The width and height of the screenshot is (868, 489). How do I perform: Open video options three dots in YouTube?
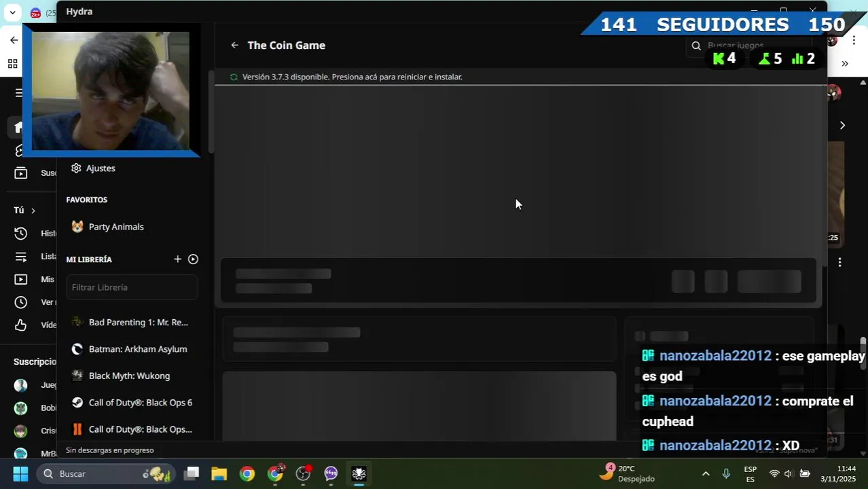click(x=840, y=262)
